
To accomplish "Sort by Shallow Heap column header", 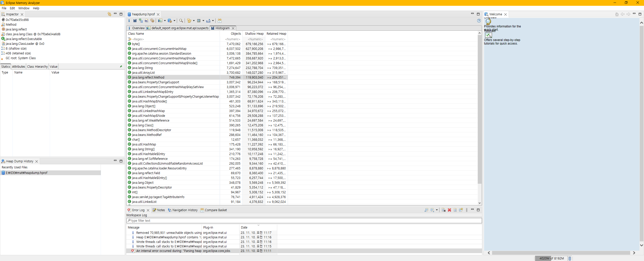I will [x=254, y=34].
